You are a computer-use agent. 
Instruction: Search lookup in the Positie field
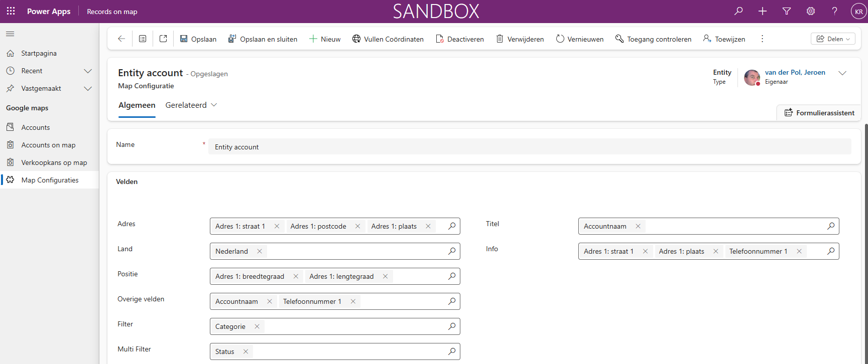[452, 276]
